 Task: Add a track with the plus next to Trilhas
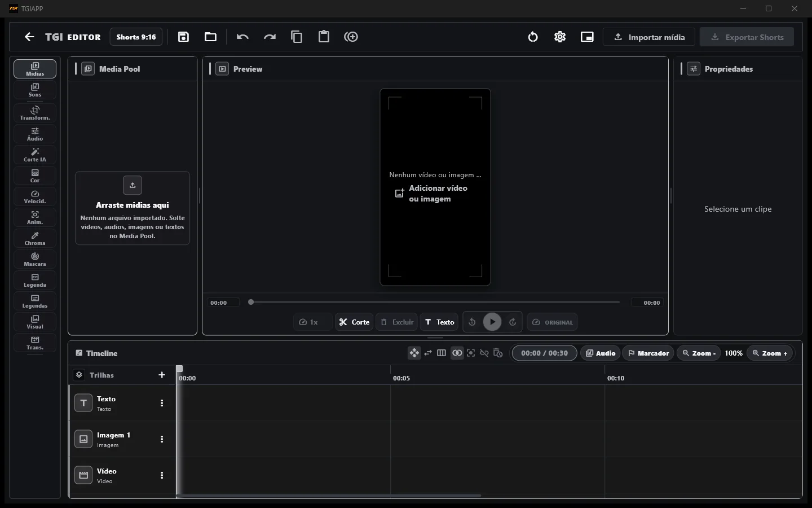pyautogui.click(x=162, y=375)
